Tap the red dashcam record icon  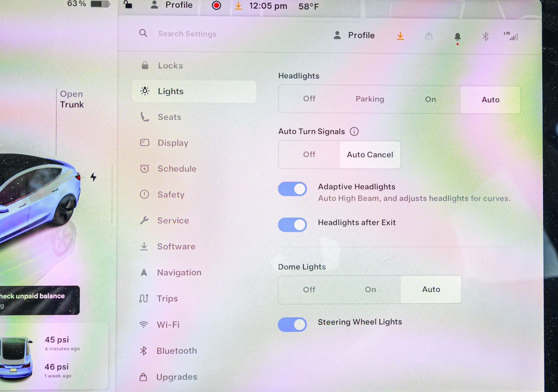(x=216, y=6)
